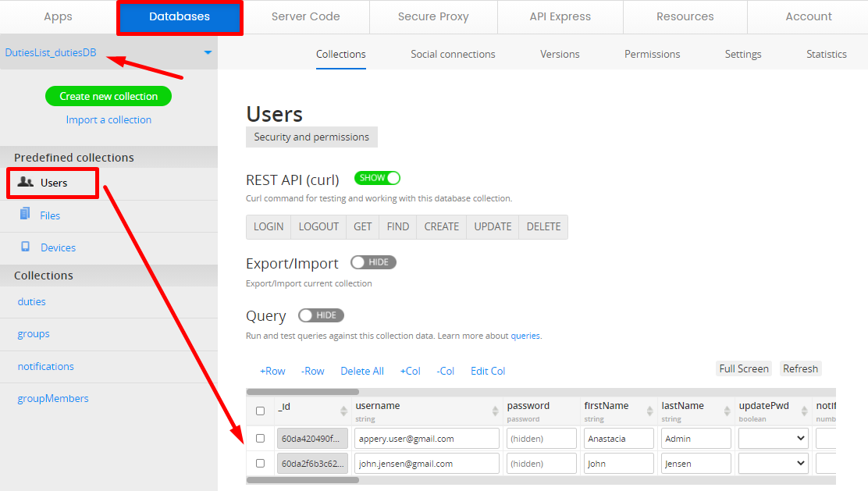Click the appery.user@gmail.com username field

pyautogui.click(x=427, y=439)
